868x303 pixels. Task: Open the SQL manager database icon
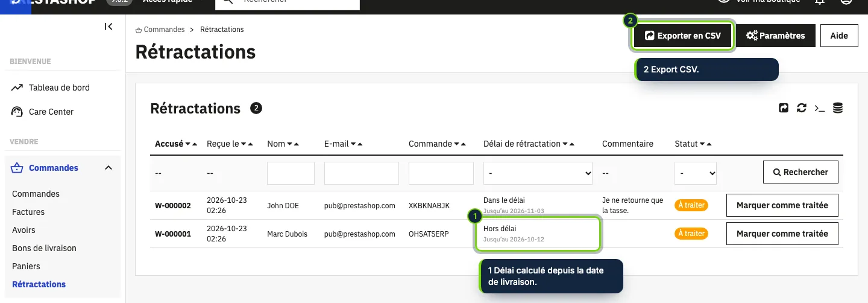[x=837, y=108]
